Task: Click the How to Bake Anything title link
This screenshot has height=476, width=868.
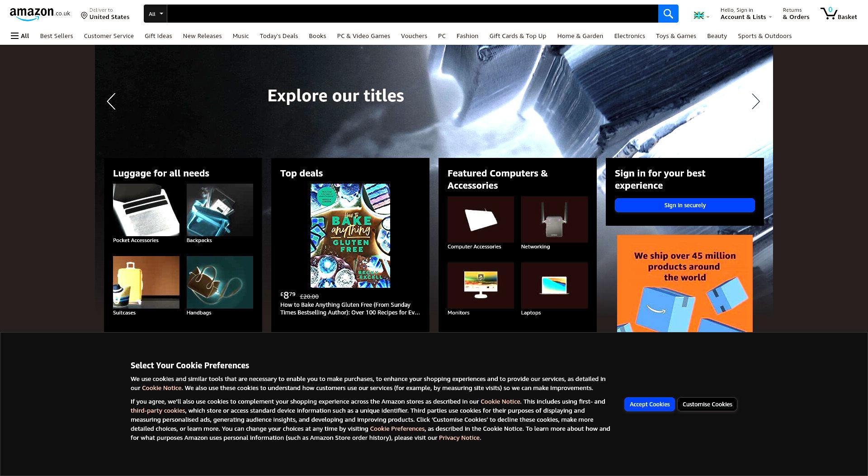Action: (350, 309)
